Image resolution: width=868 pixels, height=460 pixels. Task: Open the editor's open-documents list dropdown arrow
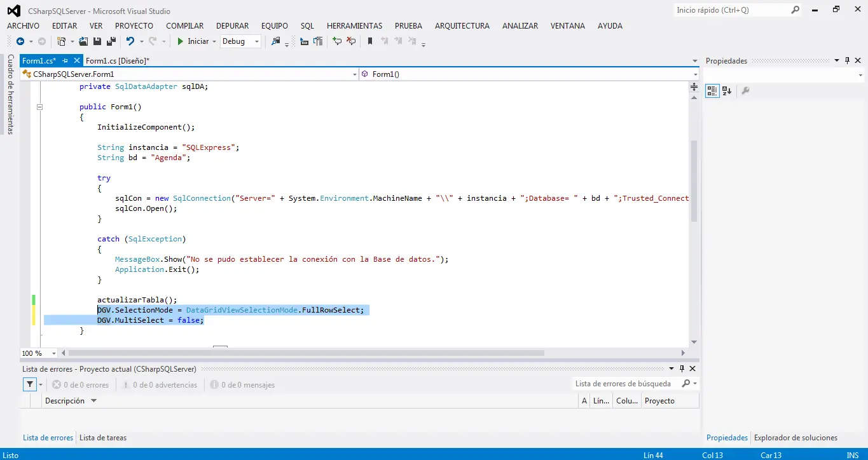click(x=695, y=61)
